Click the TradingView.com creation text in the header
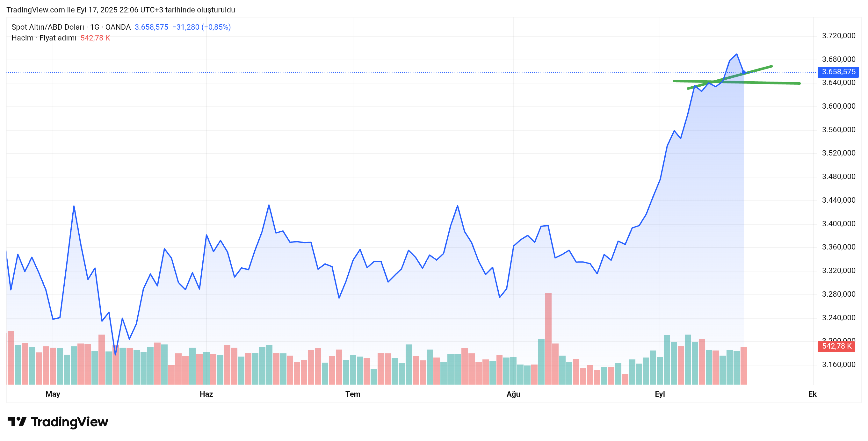Image resolution: width=868 pixels, height=441 pixels. [121, 10]
